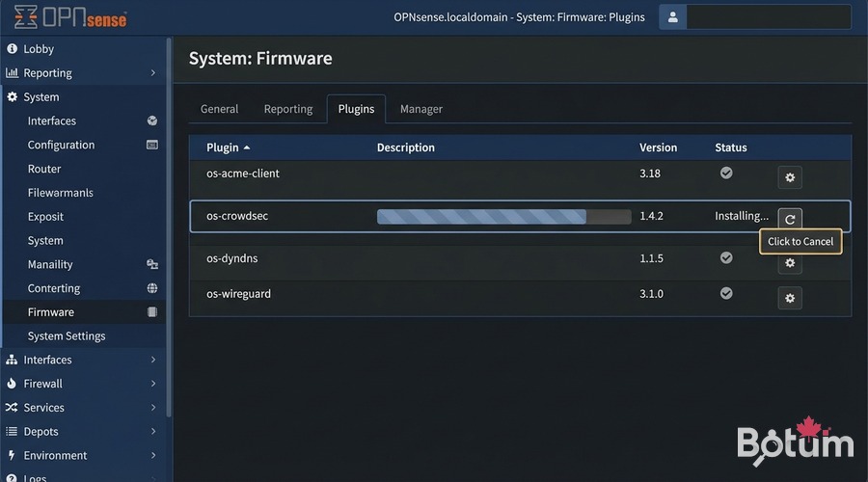
Task: Click the Services shuffle icon
Action: [12, 407]
